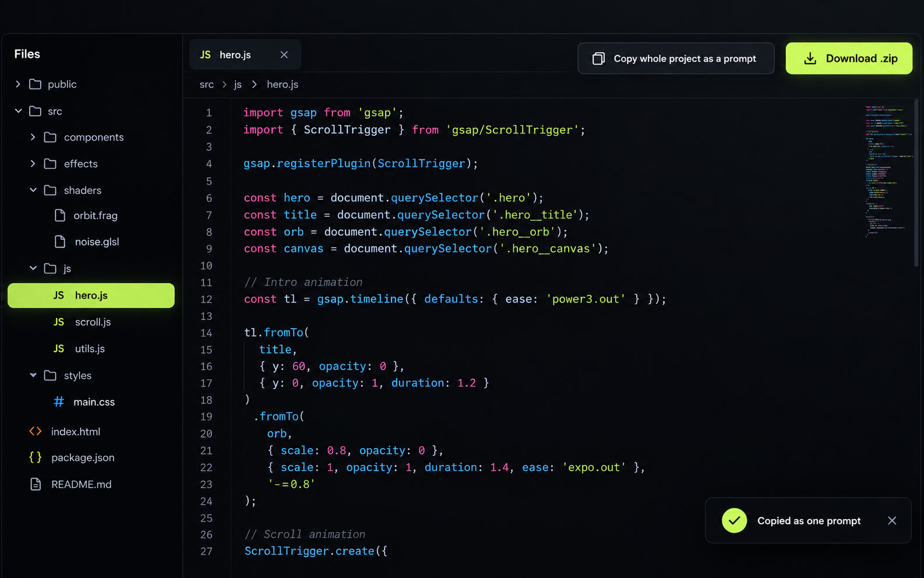
Task: Close the hero.js editor tab
Action: [x=284, y=55]
